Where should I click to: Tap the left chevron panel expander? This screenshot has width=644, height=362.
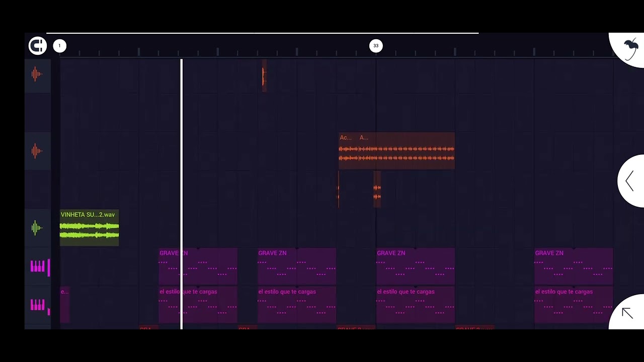tap(630, 181)
